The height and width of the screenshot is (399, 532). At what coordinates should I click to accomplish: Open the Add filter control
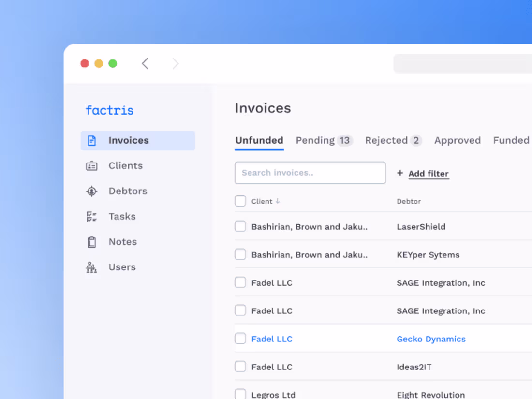click(429, 173)
